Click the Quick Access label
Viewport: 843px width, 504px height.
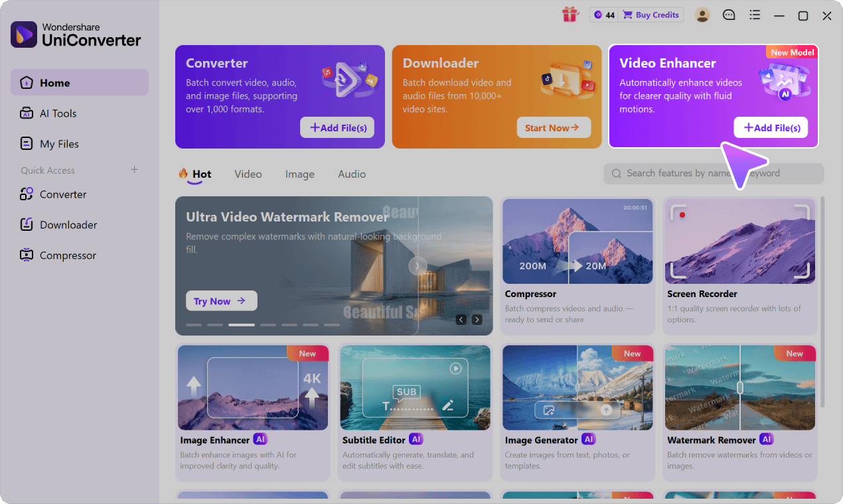[48, 170]
